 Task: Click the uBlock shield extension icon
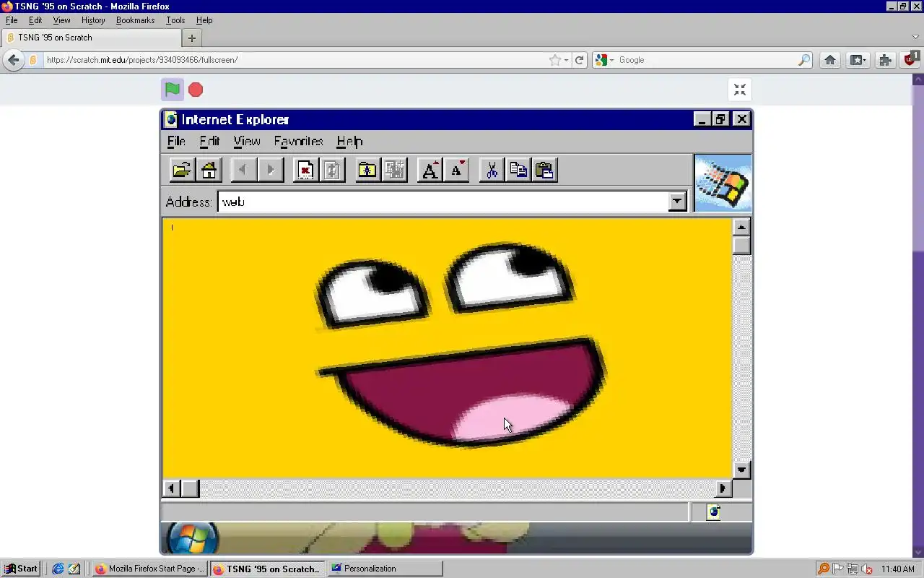[x=911, y=59]
